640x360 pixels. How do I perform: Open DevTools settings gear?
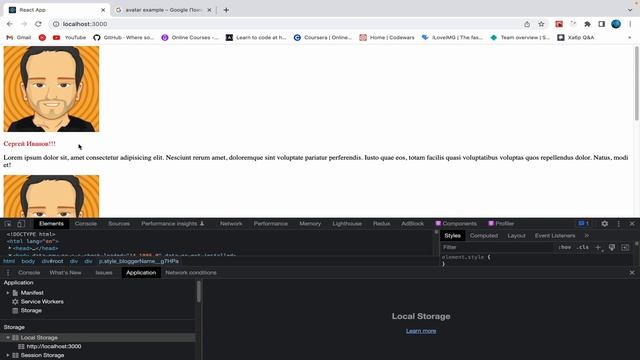pos(604,224)
